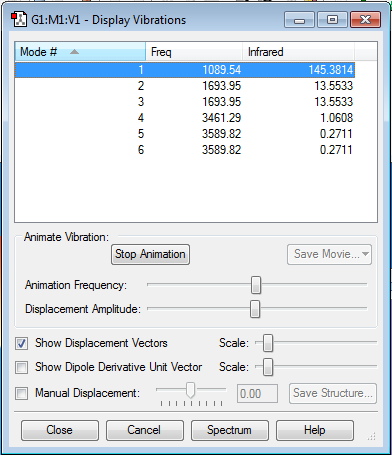392x455 pixels.
Task: Sort the list by Infrared column header
Action: pyautogui.click(x=298, y=52)
